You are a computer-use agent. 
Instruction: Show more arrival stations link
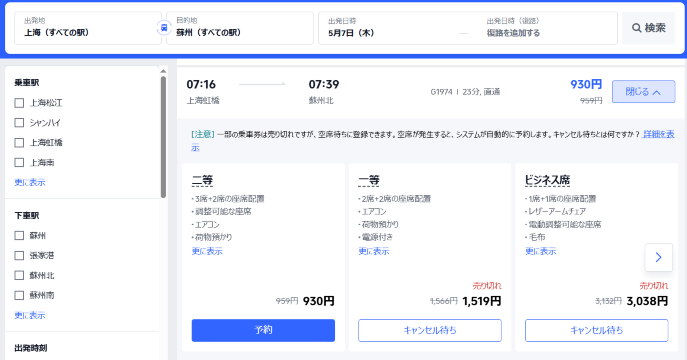point(30,315)
